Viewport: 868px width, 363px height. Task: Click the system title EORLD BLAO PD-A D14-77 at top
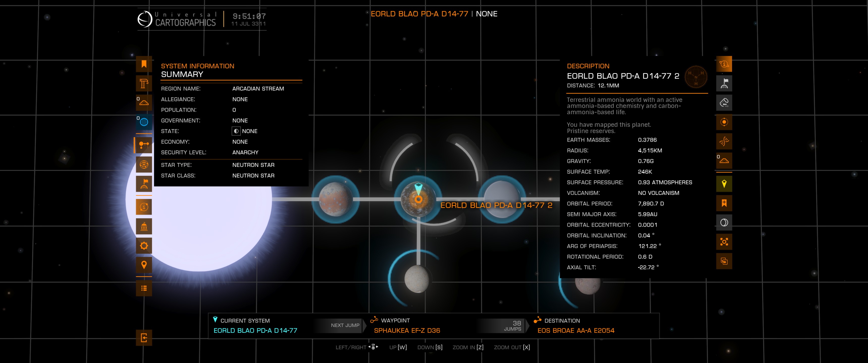tap(419, 14)
